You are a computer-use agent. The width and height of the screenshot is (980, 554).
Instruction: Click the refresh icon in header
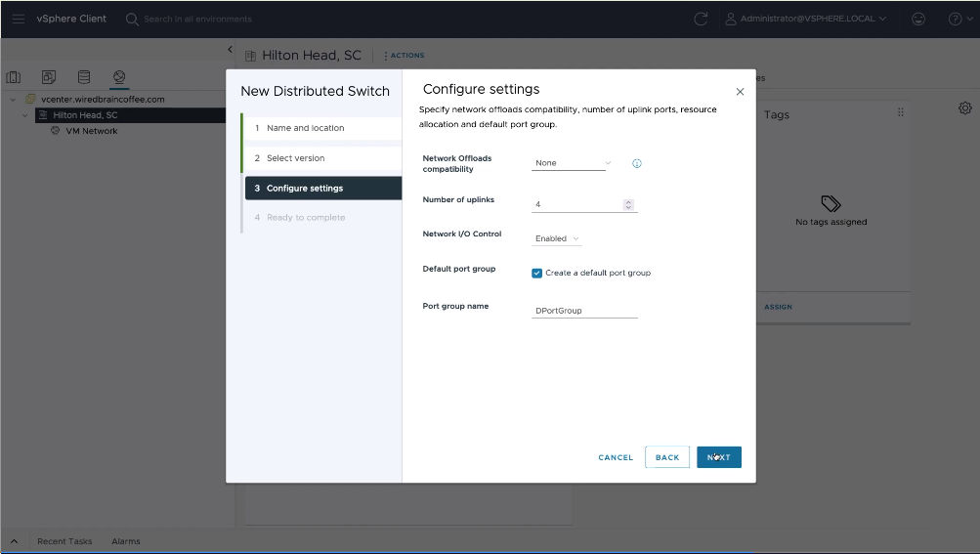700,19
